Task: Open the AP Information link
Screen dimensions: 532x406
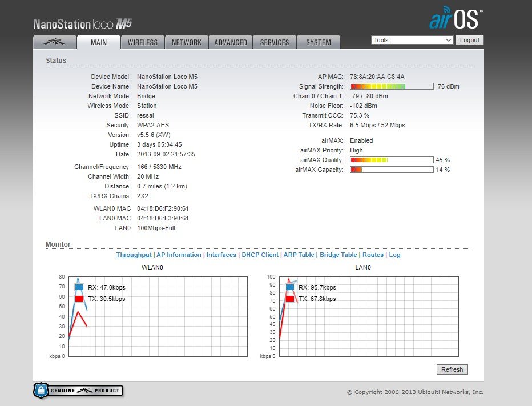Action: pos(179,255)
